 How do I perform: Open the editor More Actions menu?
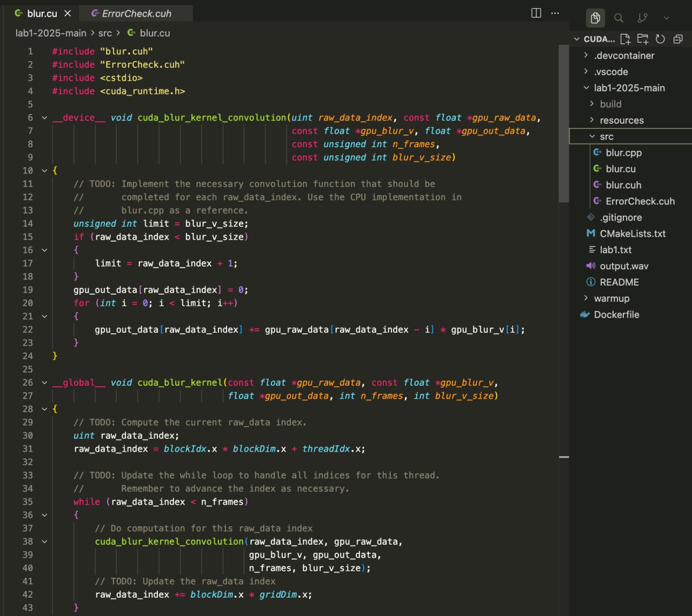555,13
